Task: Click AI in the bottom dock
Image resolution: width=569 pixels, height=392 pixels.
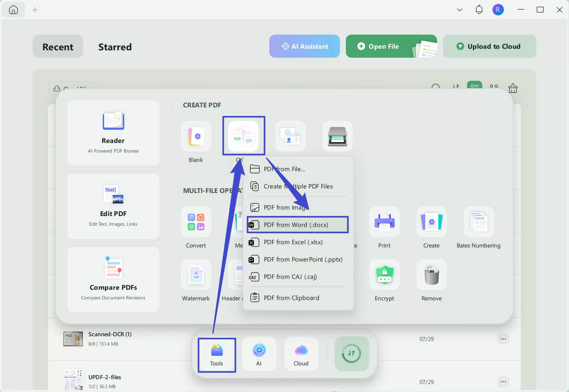Action: [259, 354]
